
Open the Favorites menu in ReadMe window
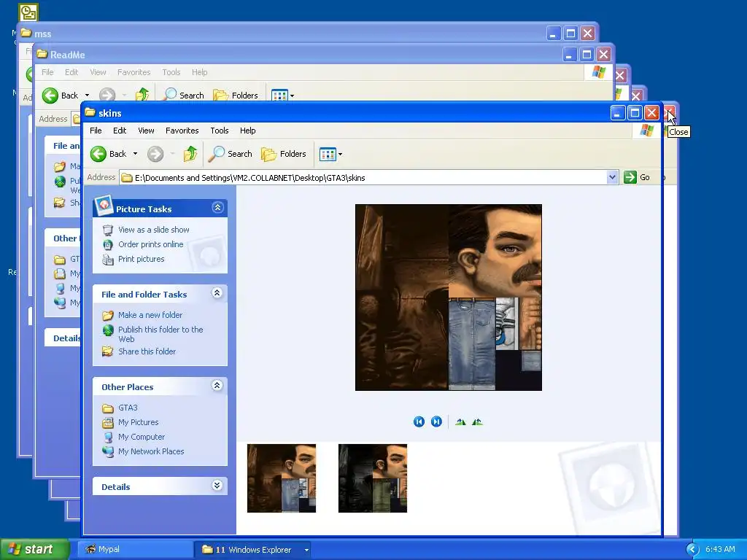tap(134, 72)
